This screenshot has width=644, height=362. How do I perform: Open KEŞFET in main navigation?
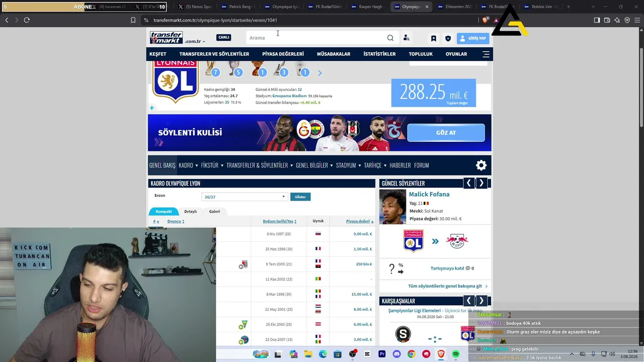point(158,54)
